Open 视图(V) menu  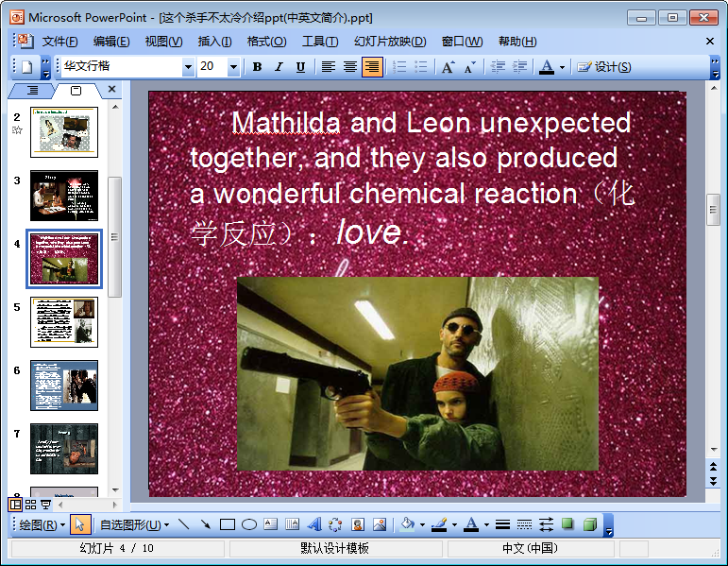pos(163,42)
